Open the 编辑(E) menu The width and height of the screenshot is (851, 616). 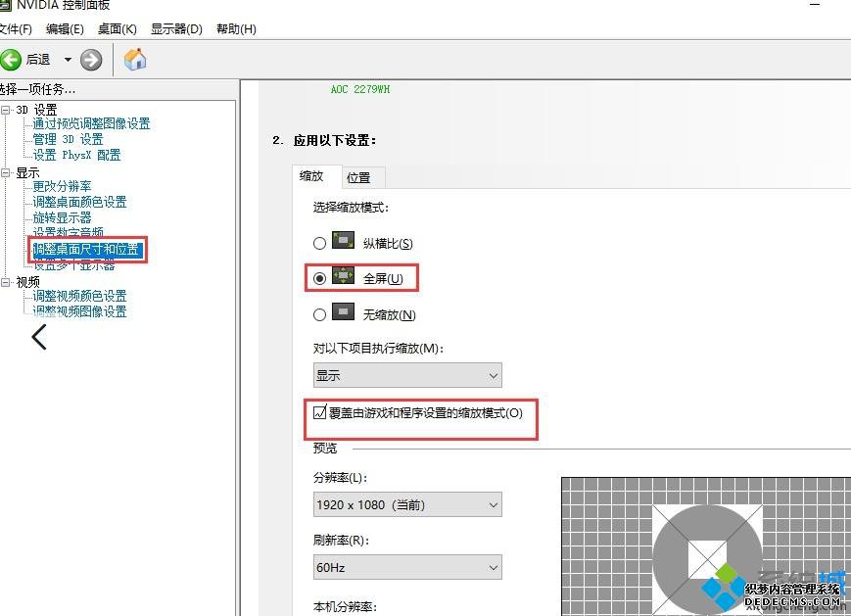(x=65, y=28)
